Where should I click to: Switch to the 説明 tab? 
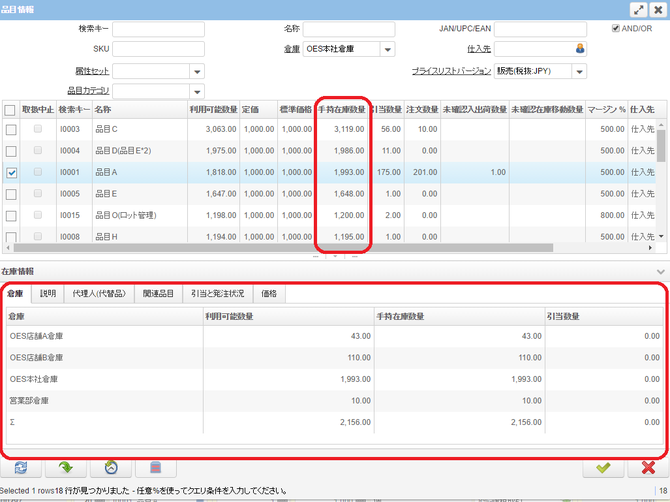point(48,294)
